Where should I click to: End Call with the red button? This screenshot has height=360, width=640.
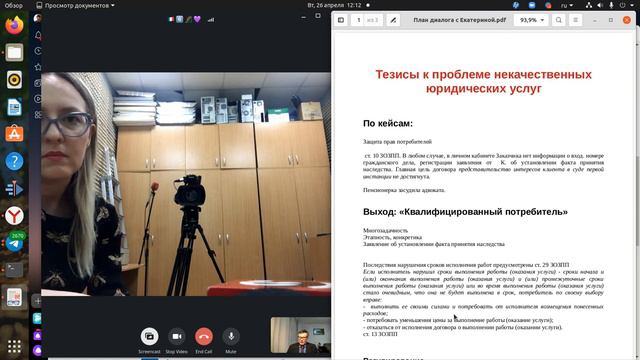click(204, 337)
